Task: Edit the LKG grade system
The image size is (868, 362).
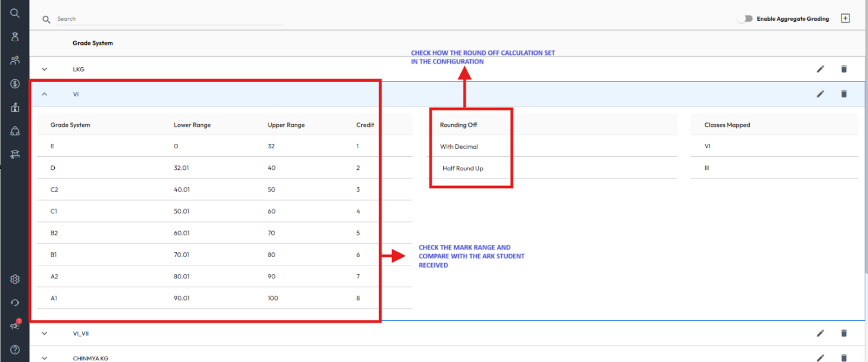Action: (820, 69)
